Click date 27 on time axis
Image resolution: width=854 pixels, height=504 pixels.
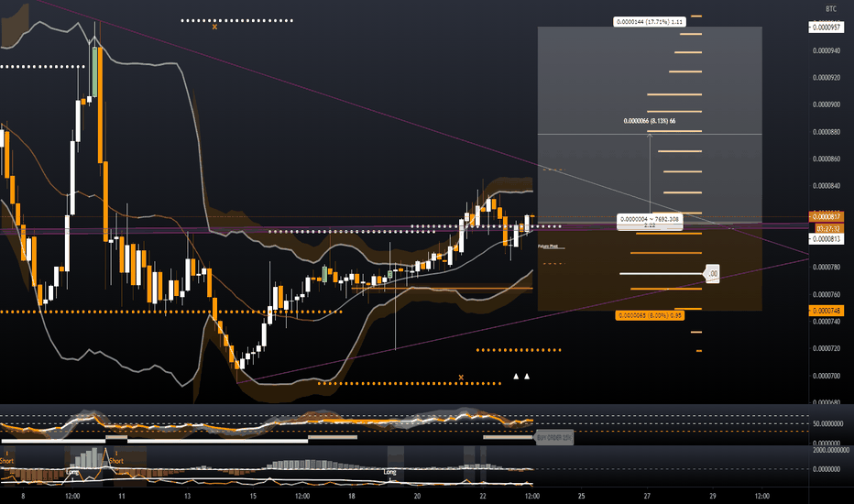point(647,496)
